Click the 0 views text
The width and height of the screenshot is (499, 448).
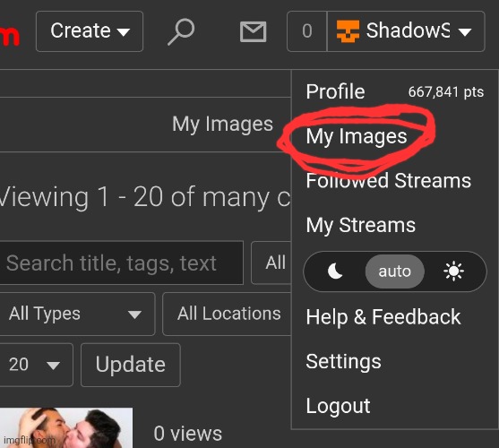point(188,434)
